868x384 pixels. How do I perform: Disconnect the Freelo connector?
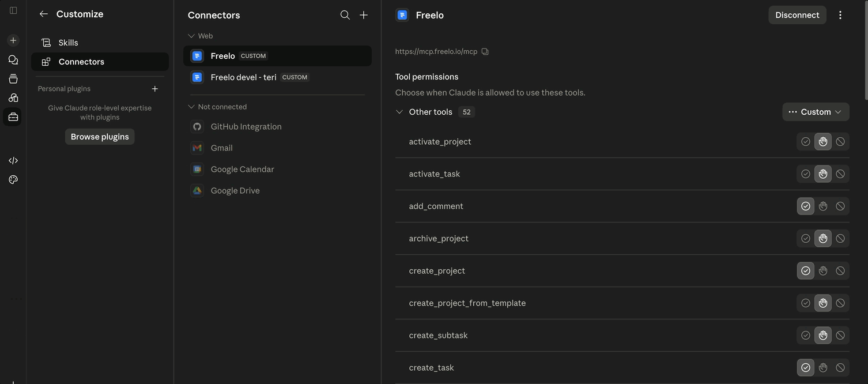coord(797,15)
